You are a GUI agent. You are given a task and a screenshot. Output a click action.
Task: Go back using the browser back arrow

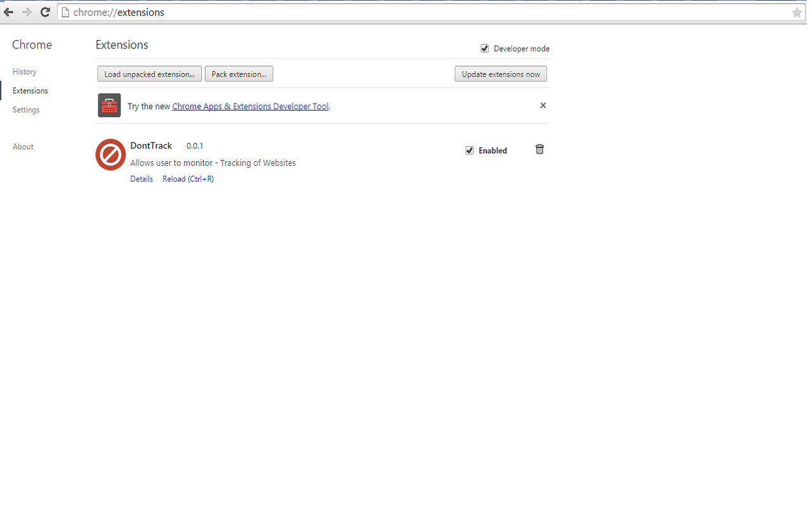(x=9, y=12)
